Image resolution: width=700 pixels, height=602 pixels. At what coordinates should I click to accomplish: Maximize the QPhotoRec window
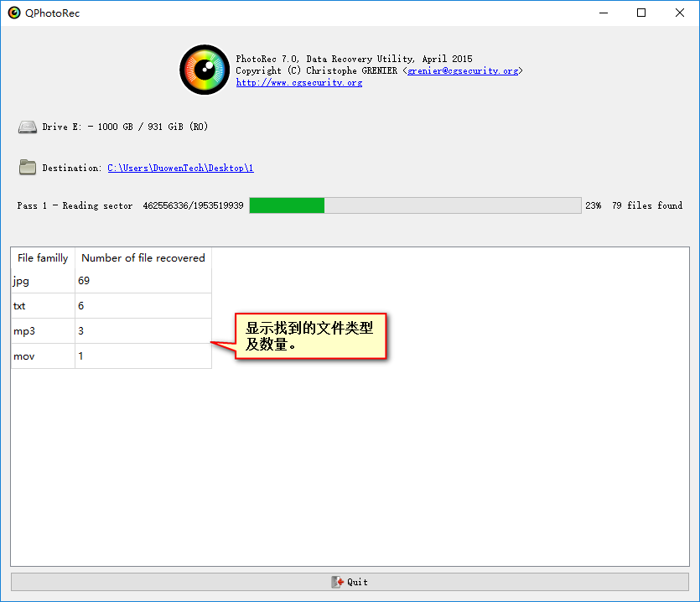pyautogui.click(x=641, y=13)
